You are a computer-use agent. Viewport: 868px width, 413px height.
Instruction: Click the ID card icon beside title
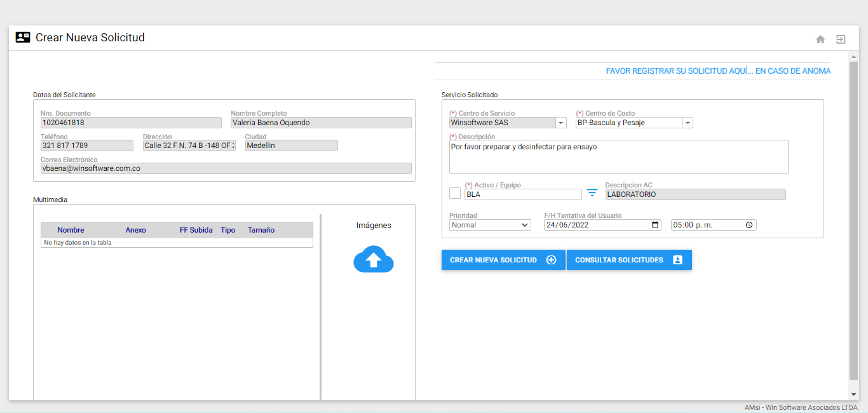pyautogui.click(x=23, y=37)
